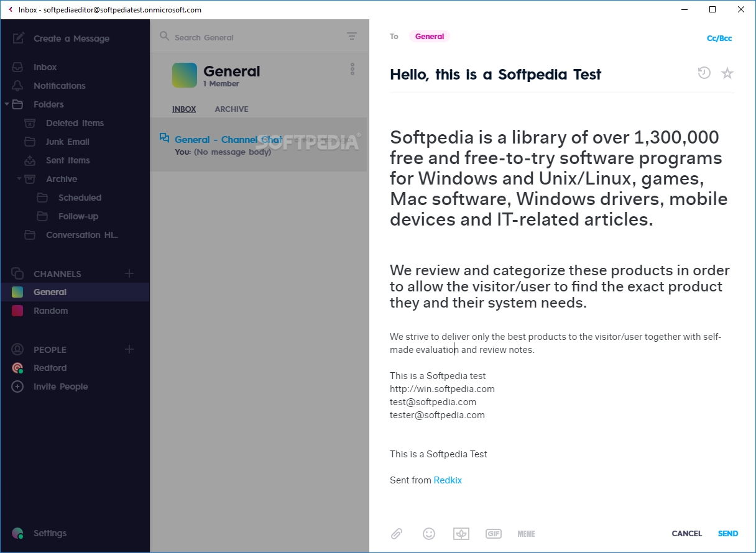Open the Inbox from the sidebar
Viewport: 756px width, 553px height.
pos(45,67)
